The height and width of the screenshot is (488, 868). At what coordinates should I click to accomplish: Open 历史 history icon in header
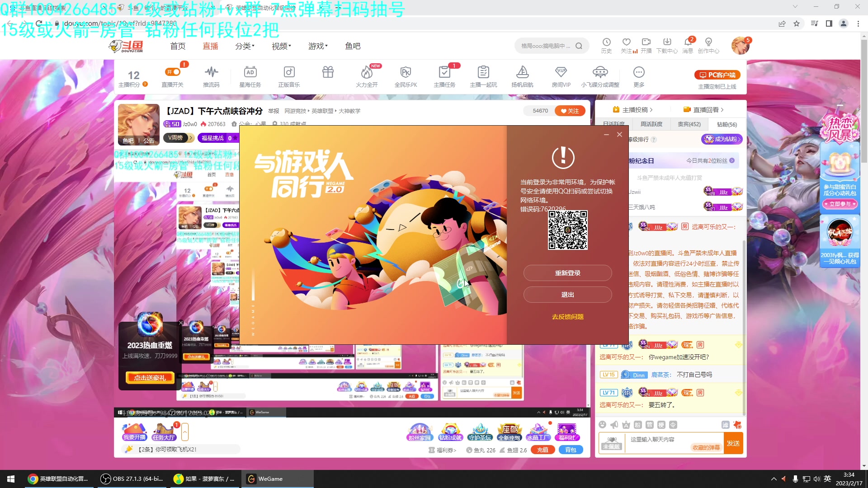click(606, 42)
